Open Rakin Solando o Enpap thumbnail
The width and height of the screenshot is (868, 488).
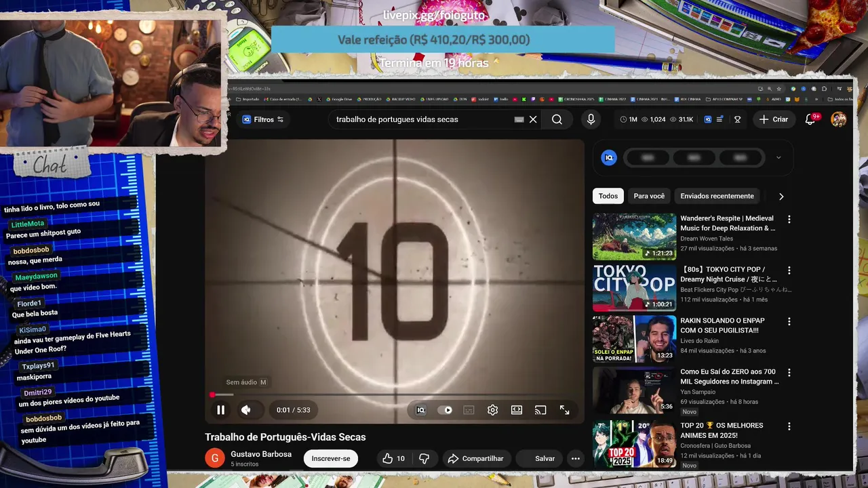pos(634,339)
